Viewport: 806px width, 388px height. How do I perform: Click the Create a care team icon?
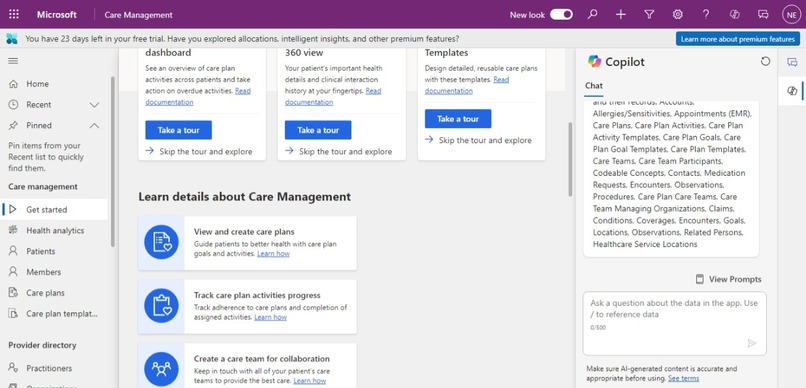pos(161,369)
